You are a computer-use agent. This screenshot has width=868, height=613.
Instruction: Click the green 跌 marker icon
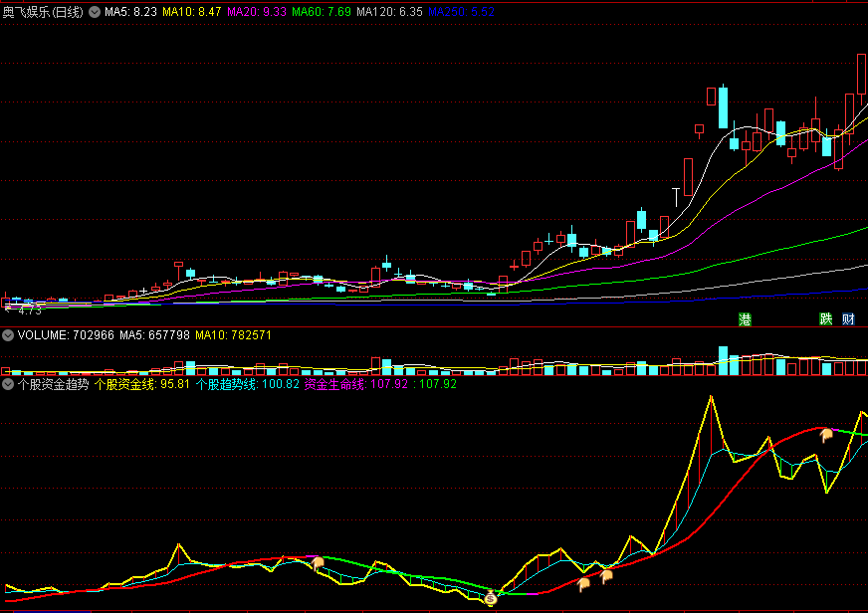tap(826, 318)
